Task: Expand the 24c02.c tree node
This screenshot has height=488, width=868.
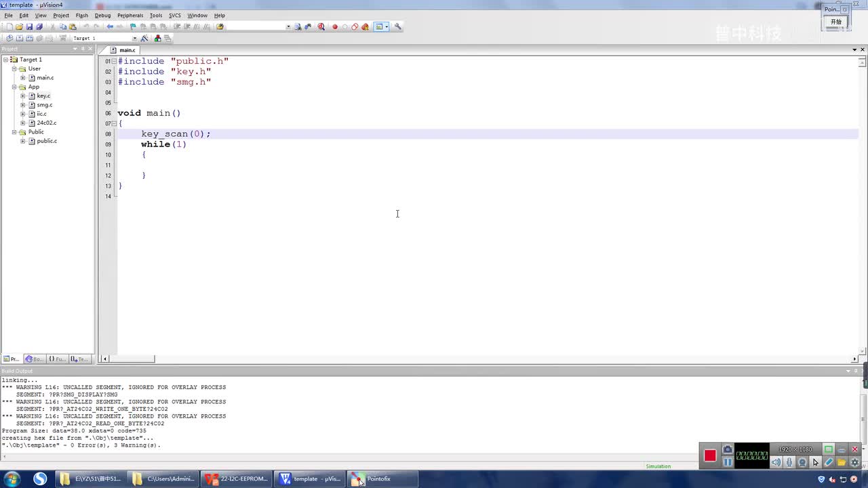Action: tap(23, 123)
